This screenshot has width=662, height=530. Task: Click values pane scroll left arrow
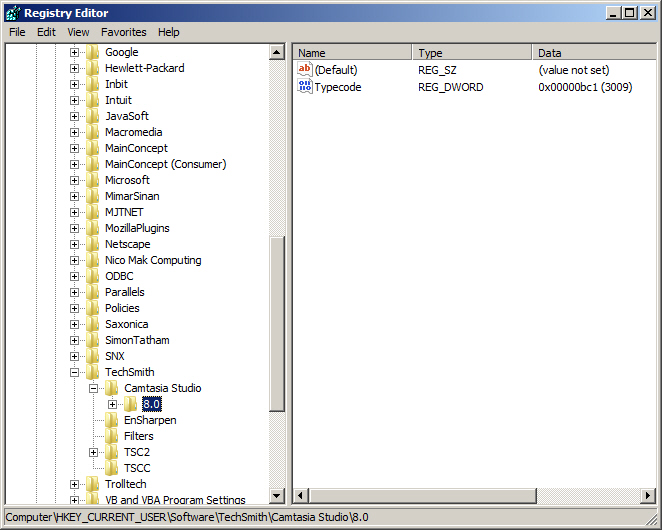pyautogui.click(x=300, y=495)
